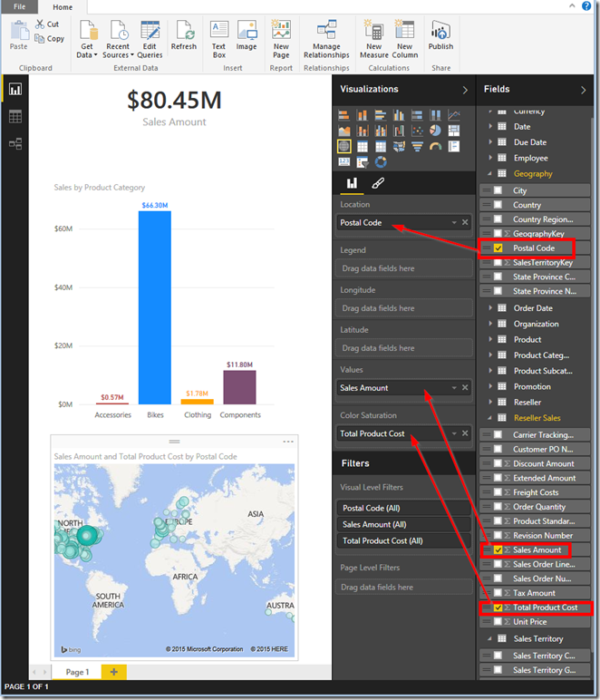This screenshot has height=700, width=600.
Task: Select the waterfall chart visualization
Action: [399, 131]
